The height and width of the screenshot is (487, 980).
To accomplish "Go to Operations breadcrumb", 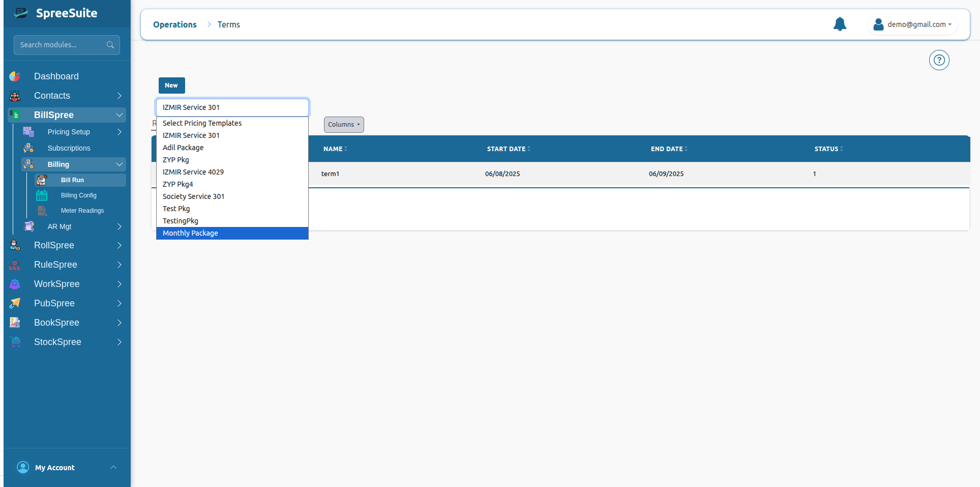I will pyautogui.click(x=174, y=24).
